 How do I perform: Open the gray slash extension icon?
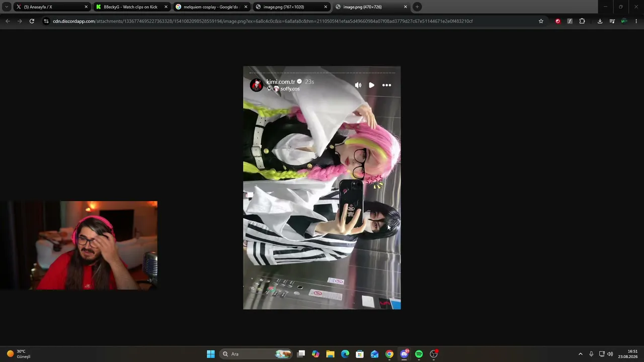(570, 21)
